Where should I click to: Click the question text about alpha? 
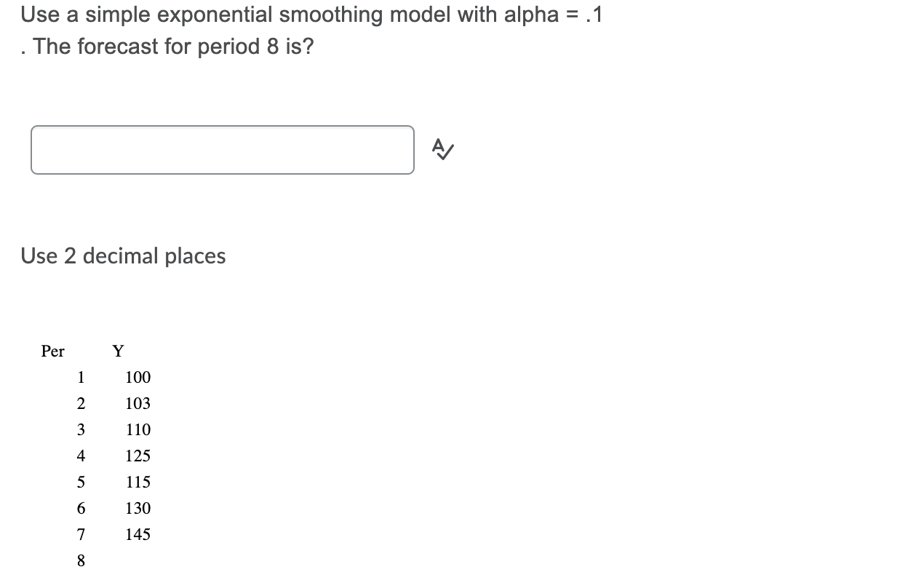311,14
